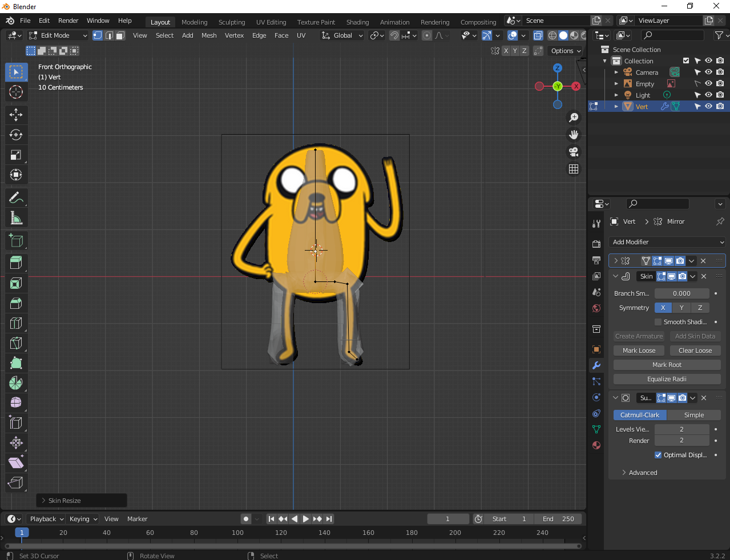Select the Loop Cut tool
The height and width of the screenshot is (560, 730).
click(16, 323)
